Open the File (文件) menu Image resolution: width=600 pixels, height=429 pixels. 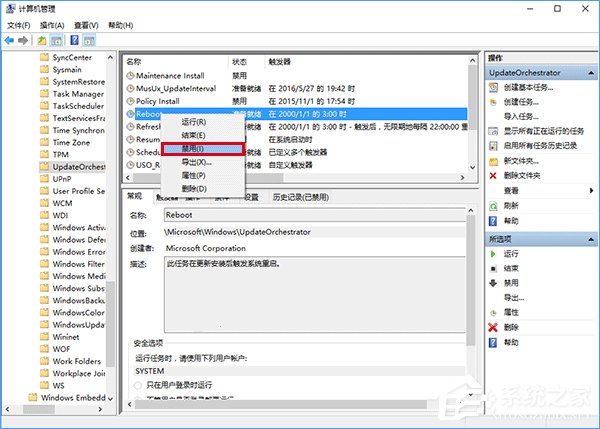tap(19, 24)
